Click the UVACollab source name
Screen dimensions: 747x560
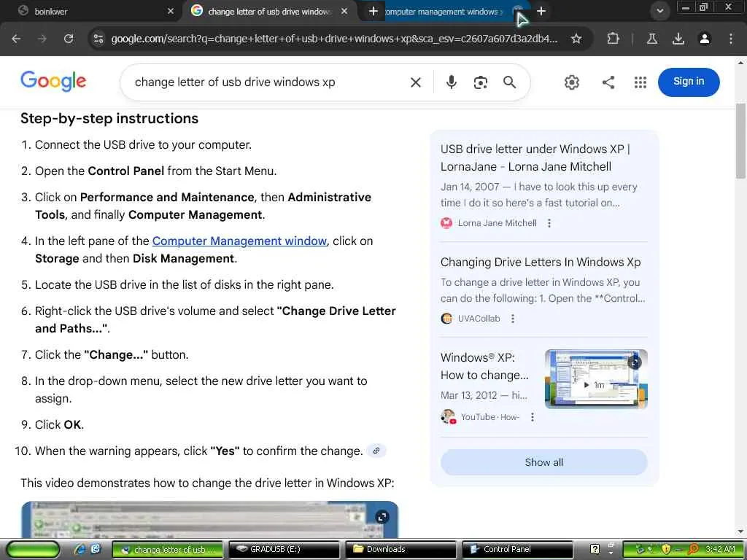tap(479, 319)
